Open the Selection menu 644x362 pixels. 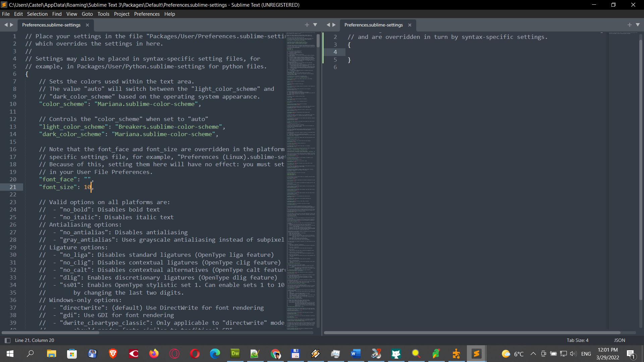click(x=37, y=14)
